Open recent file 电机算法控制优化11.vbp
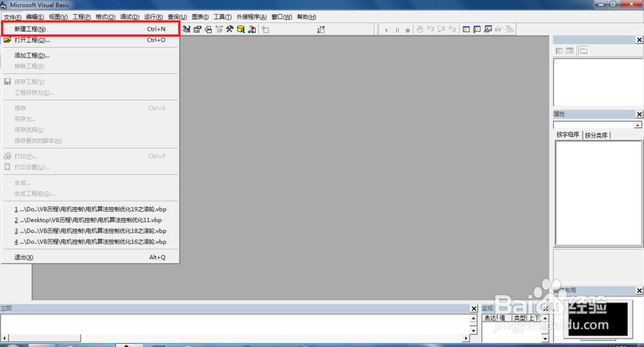Screen dimensions: 644x347 [x=90, y=220]
